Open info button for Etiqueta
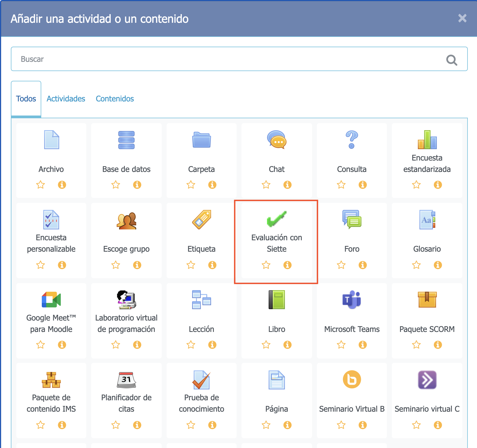 tap(212, 265)
